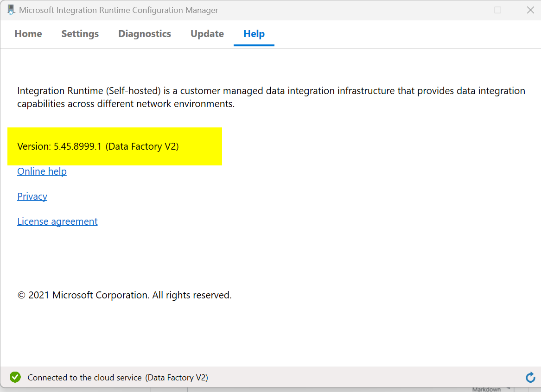The height and width of the screenshot is (392, 541).
Task: Minimize the Configuration Manager window
Action: pos(466,10)
